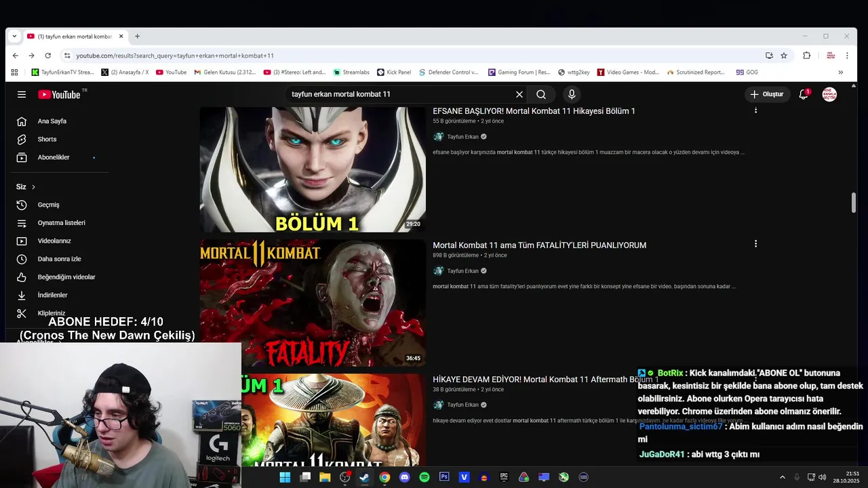Open a new browser tab

(137, 37)
